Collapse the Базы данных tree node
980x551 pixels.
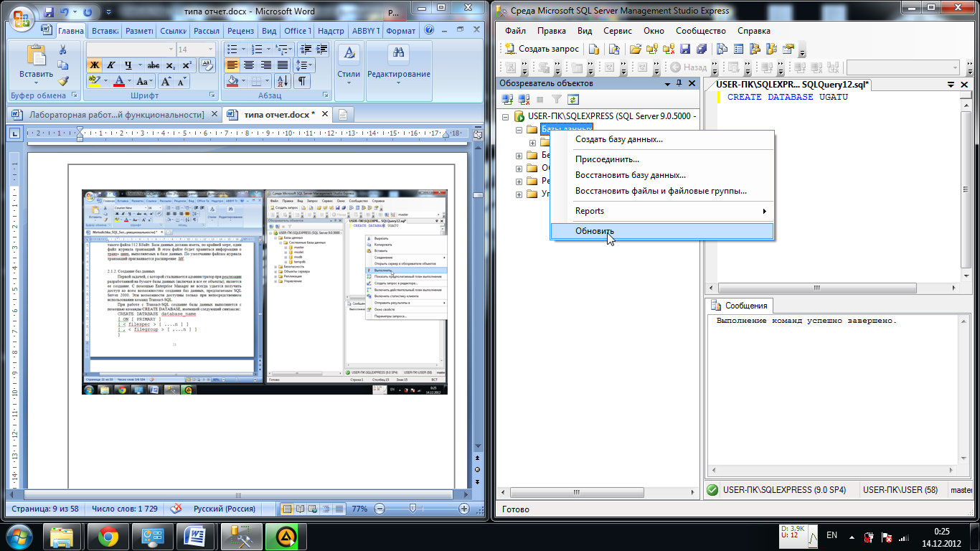pyautogui.click(x=519, y=130)
